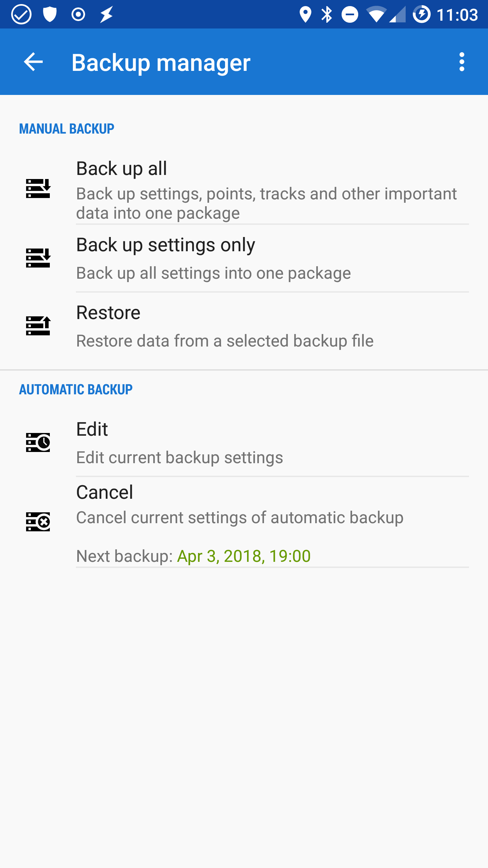Tap the Manual Backup section header

pyautogui.click(x=67, y=129)
